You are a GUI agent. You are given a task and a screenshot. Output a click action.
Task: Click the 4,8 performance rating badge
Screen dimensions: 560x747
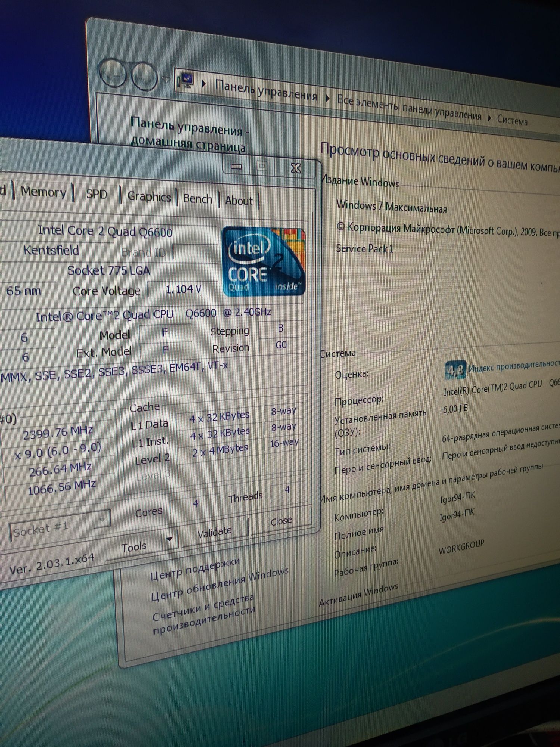[455, 369]
